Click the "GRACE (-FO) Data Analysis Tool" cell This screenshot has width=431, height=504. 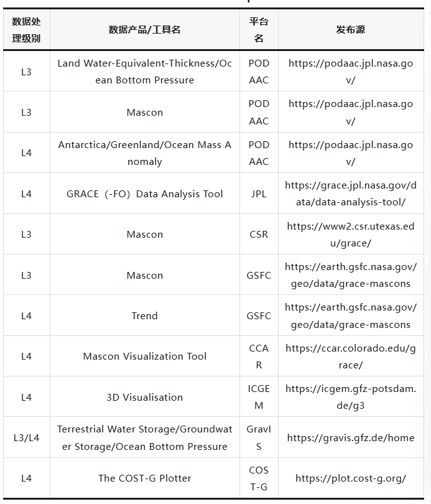click(x=144, y=194)
